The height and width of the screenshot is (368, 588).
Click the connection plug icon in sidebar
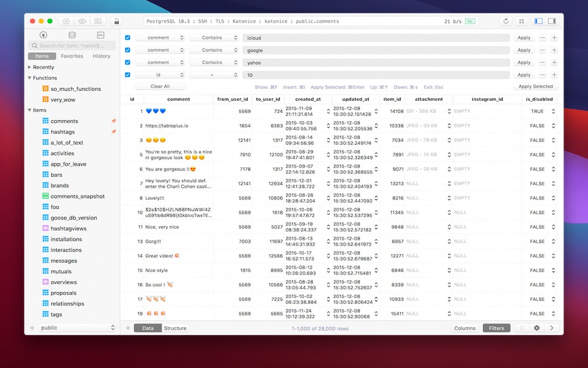click(x=43, y=35)
